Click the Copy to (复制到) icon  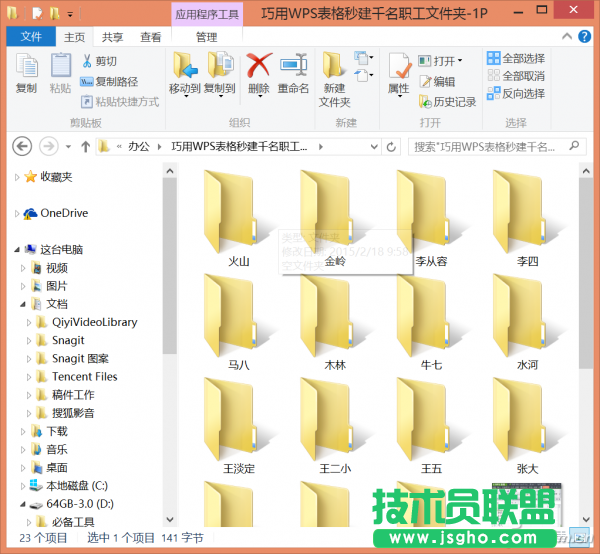click(x=220, y=65)
